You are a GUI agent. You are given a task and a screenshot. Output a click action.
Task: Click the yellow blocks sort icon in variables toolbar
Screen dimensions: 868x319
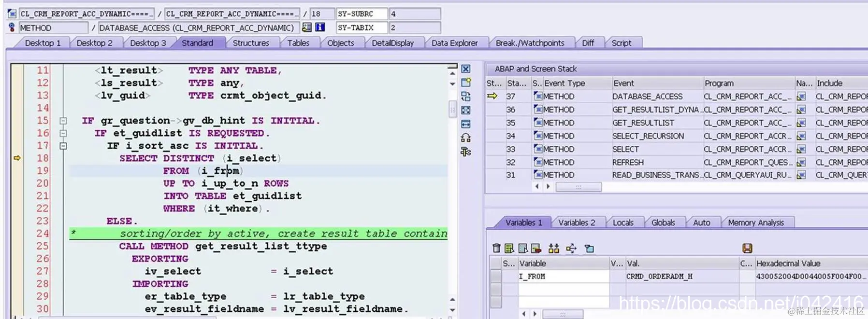click(x=553, y=249)
